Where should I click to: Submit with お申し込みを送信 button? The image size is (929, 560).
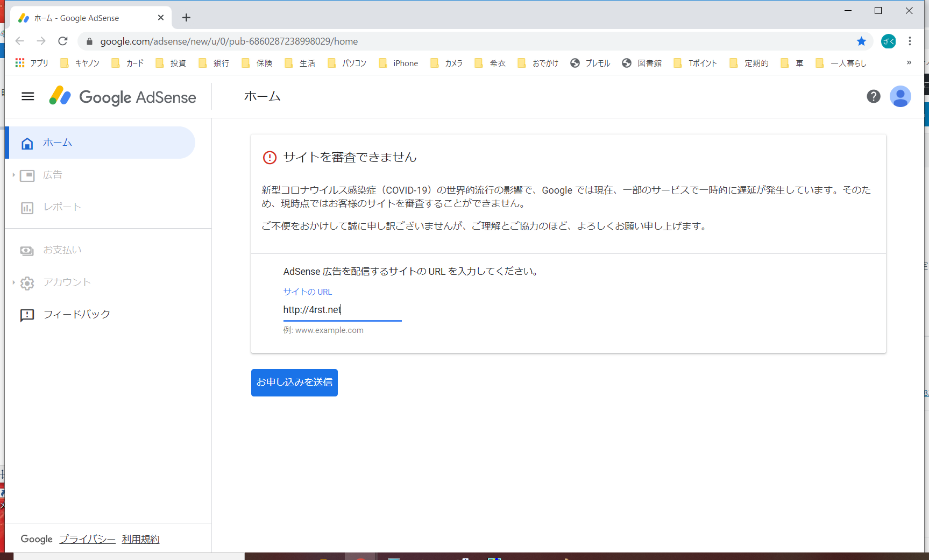[294, 382]
